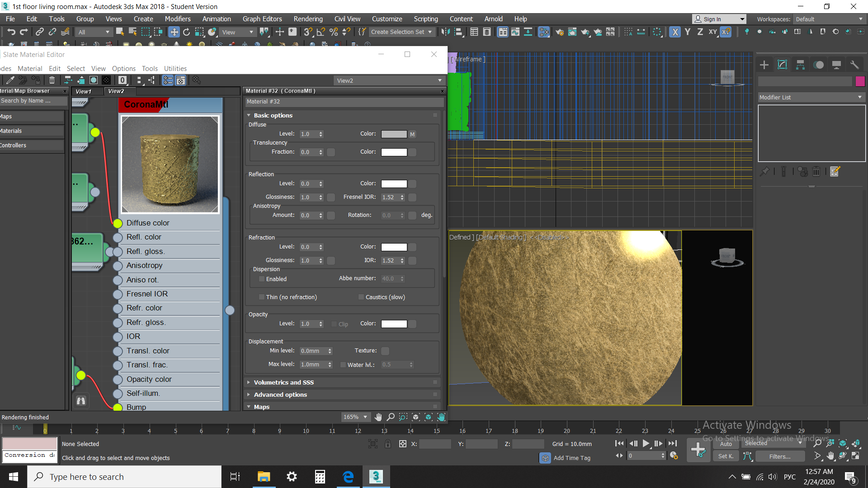Open the Display command panel tab
This screenshot has height=488, width=868.
coord(836,65)
